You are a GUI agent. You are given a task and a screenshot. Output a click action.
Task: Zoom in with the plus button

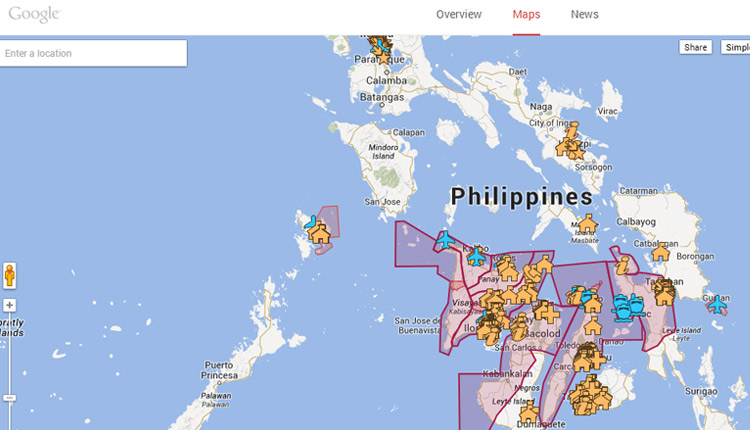click(10, 305)
